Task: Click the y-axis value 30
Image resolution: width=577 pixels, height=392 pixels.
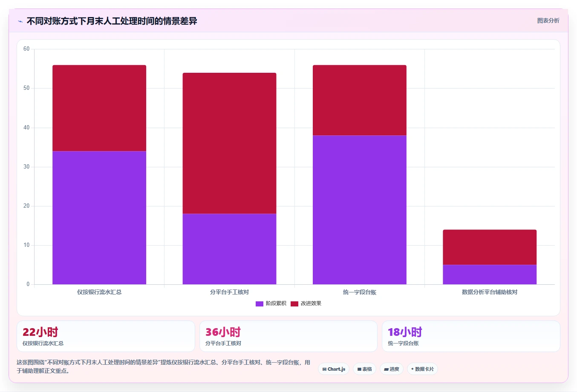Action: click(x=26, y=167)
